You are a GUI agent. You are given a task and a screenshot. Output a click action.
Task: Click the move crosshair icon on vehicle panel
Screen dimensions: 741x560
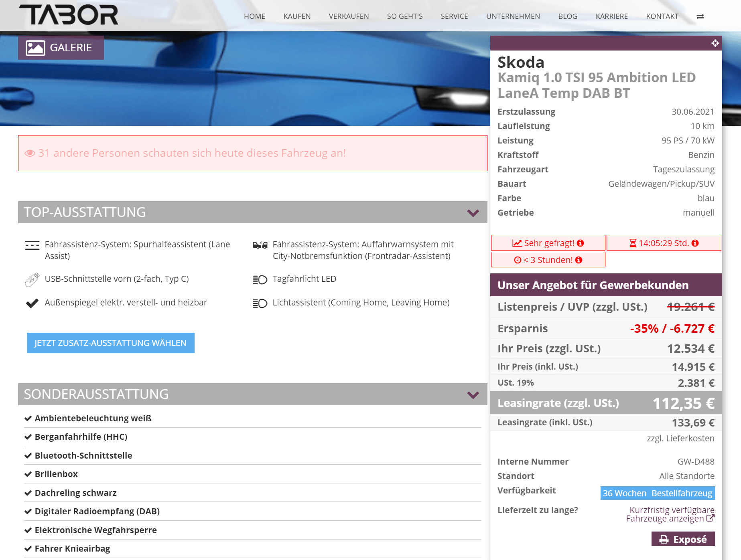715,43
